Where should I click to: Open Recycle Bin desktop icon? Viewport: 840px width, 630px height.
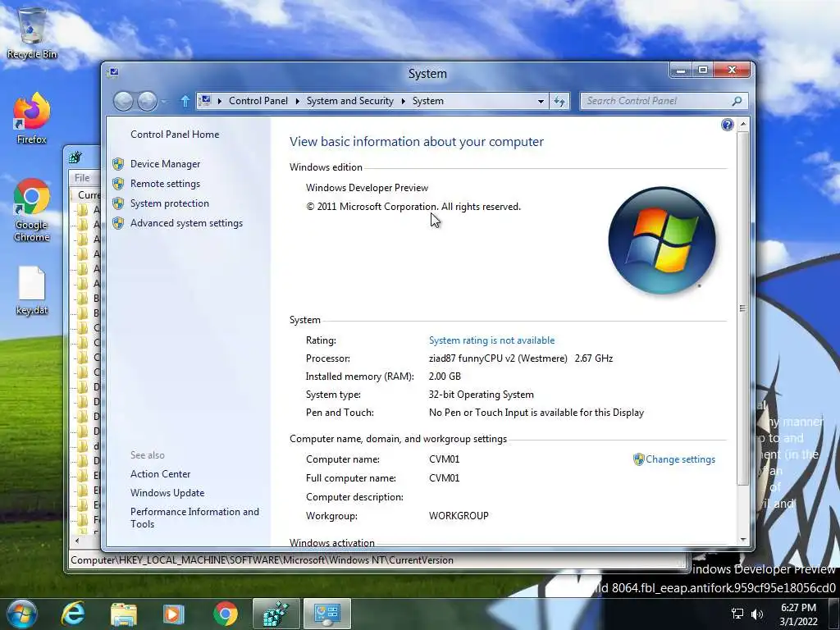[32, 32]
